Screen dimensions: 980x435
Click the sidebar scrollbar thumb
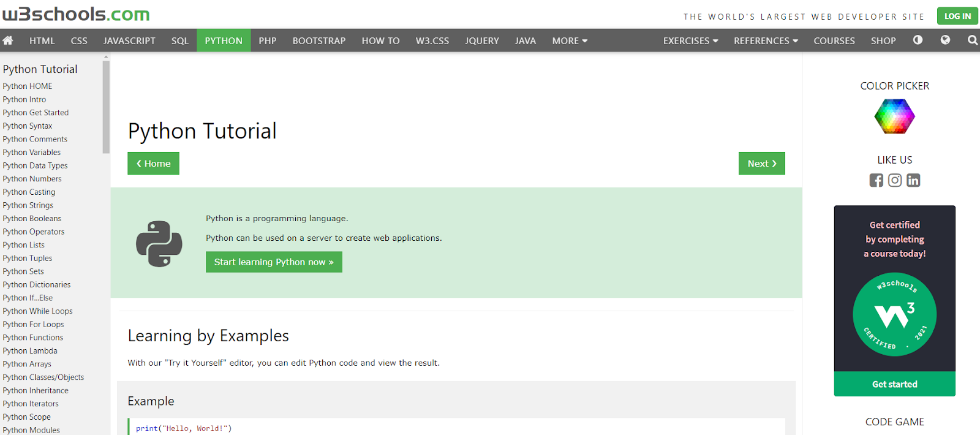(106, 107)
